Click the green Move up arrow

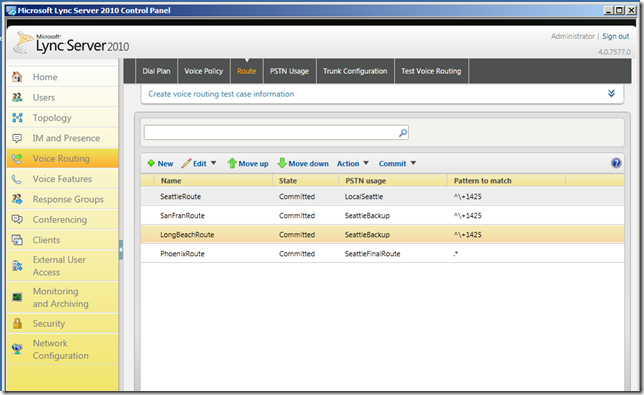(x=232, y=163)
